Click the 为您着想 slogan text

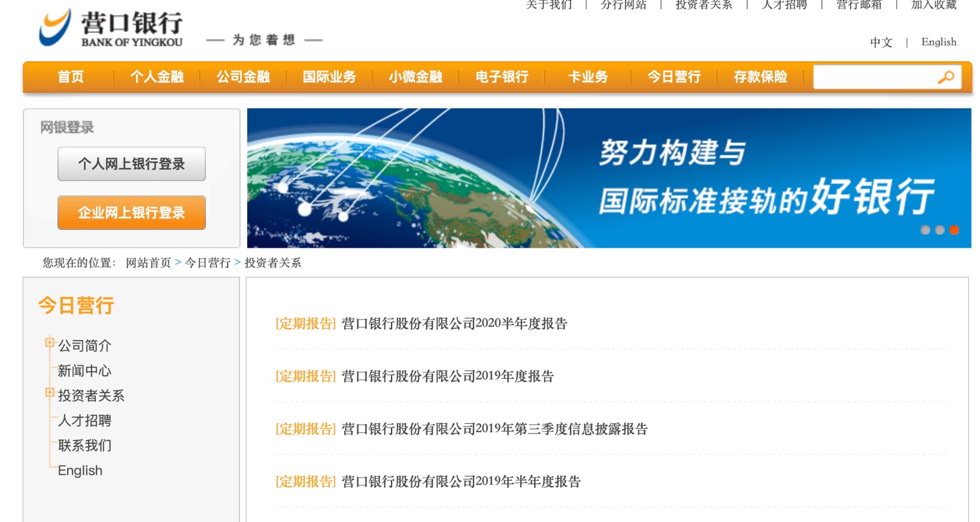coord(264,40)
